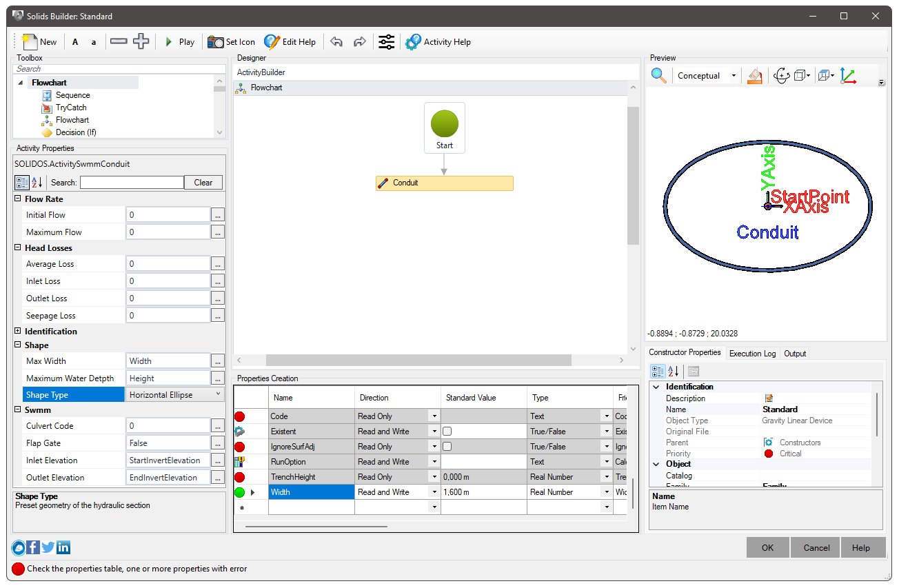The height and width of the screenshot is (588, 899).
Task: Click Clear next to property Search
Action: [x=203, y=183]
